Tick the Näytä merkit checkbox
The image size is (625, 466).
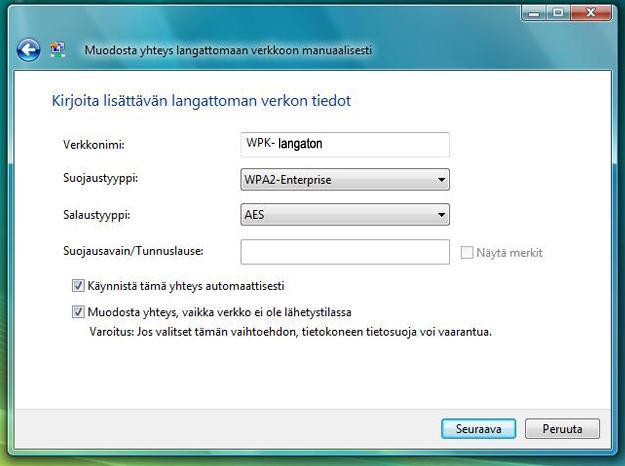point(467,252)
